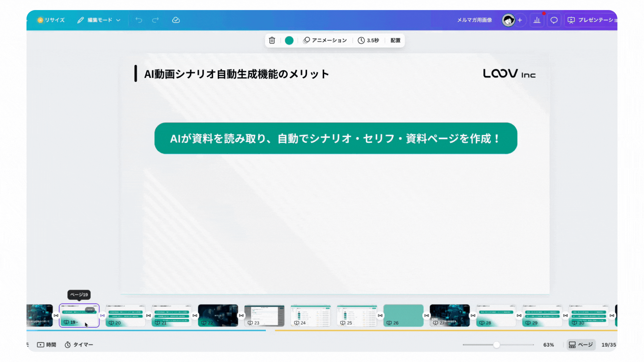The height and width of the screenshot is (362, 644).
Task: Open the 配置 position menu
Action: click(x=395, y=40)
